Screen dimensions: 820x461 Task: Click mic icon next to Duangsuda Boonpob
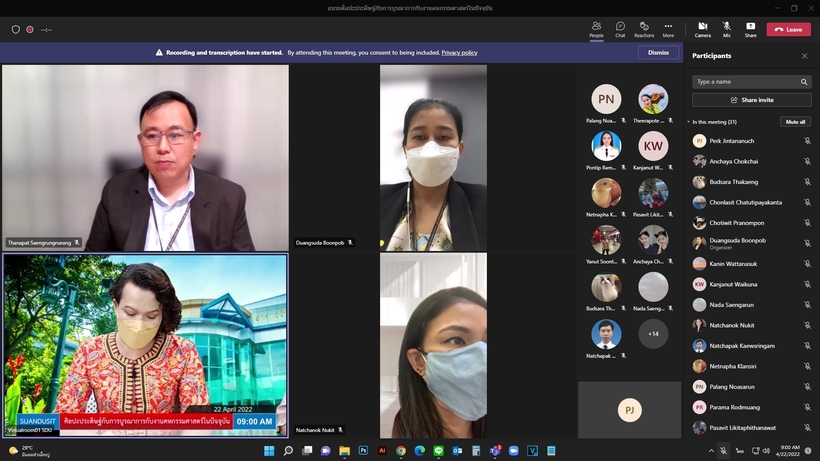click(807, 244)
